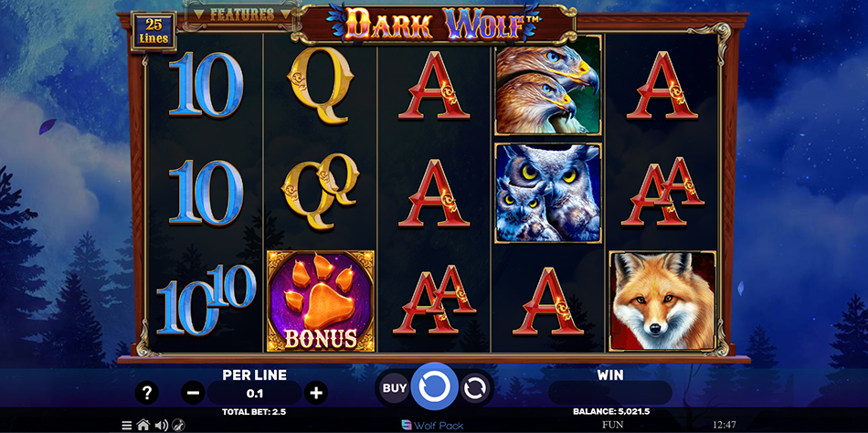This screenshot has height=433, width=868.
Task: Open the 25 Lines paylines badge
Action: click(153, 31)
